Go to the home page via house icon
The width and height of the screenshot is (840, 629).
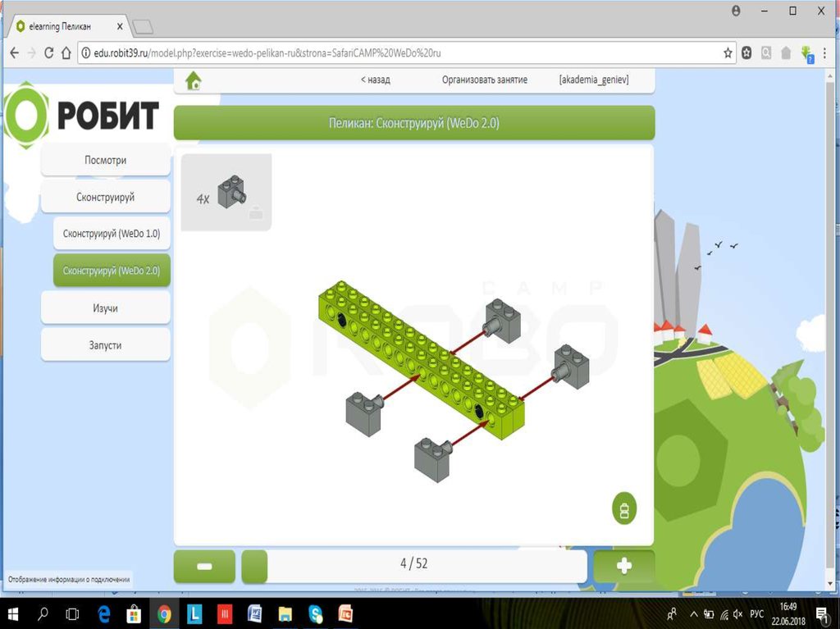click(x=194, y=81)
